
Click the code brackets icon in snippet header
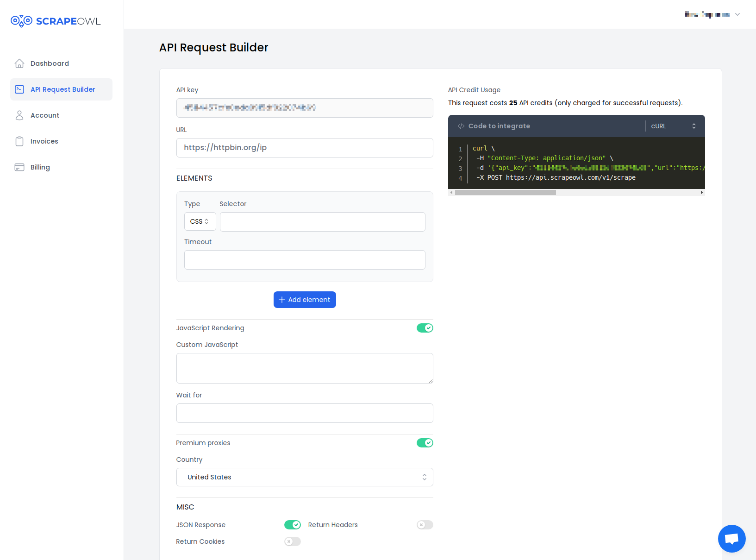coord(461,126)
